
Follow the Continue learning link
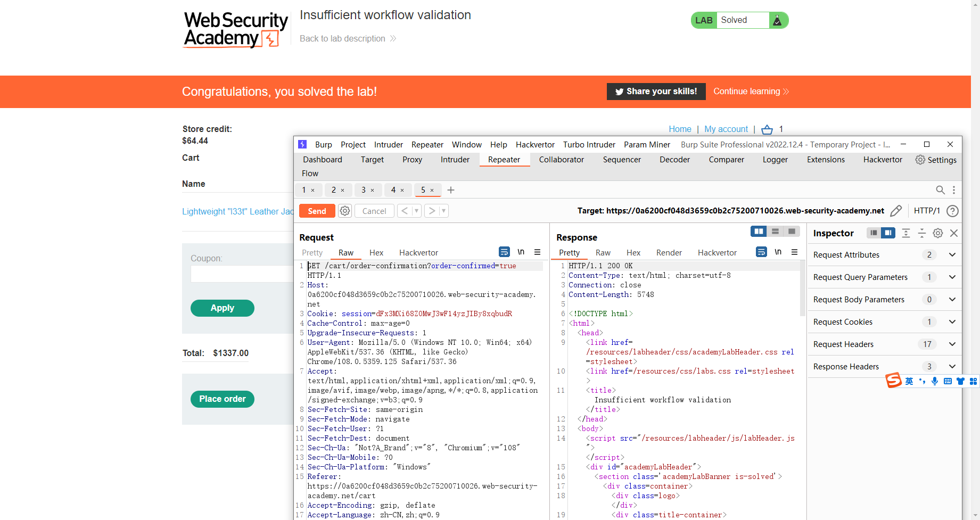tap(751, 92)
